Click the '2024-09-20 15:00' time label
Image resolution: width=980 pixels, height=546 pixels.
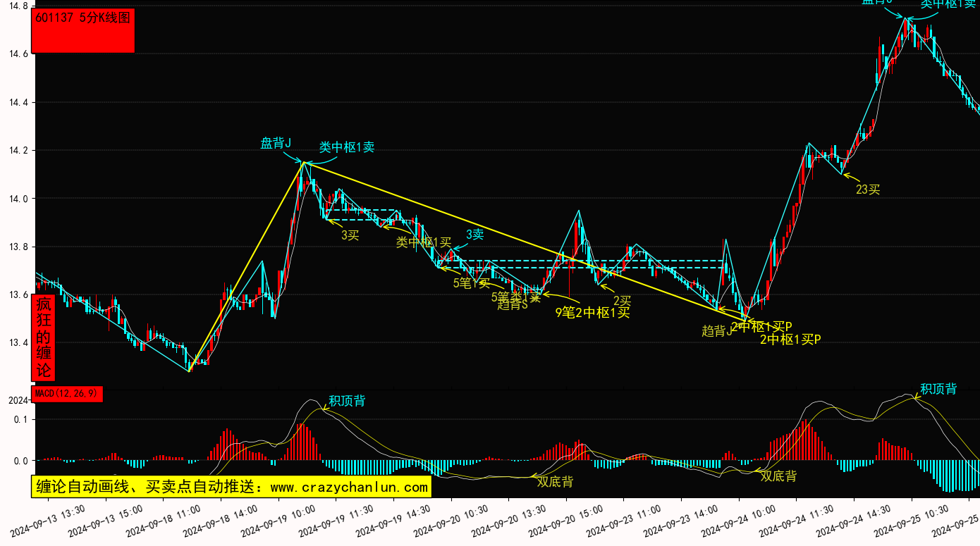pyautogui.click(x=566, y=521)
